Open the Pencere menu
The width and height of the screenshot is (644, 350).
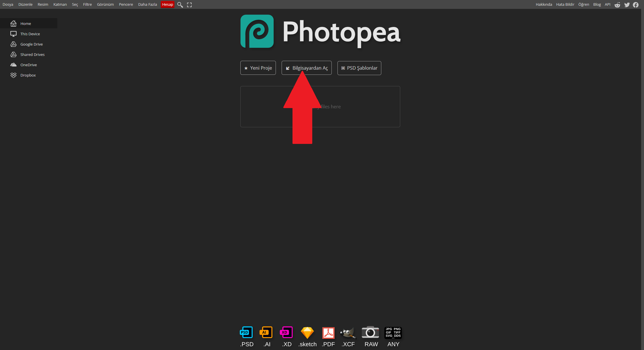click(x=126, y=4)
